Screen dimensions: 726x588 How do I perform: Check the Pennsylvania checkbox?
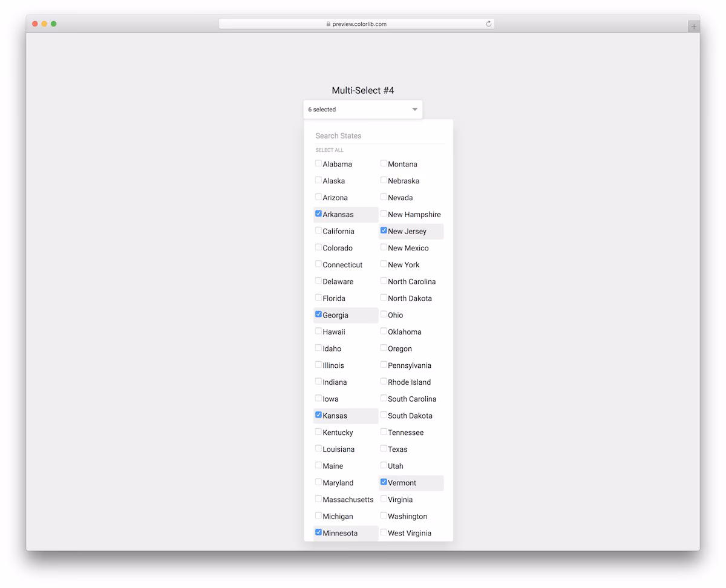point(384,365)
